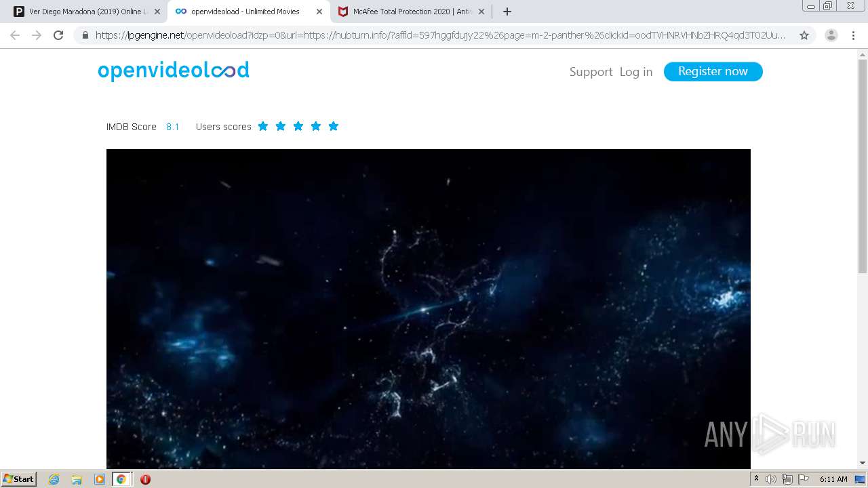The height and width of the screenshot is (488, 868).
Task: Reload the current page
Action: pyautogui.click(x=58, y=35)
